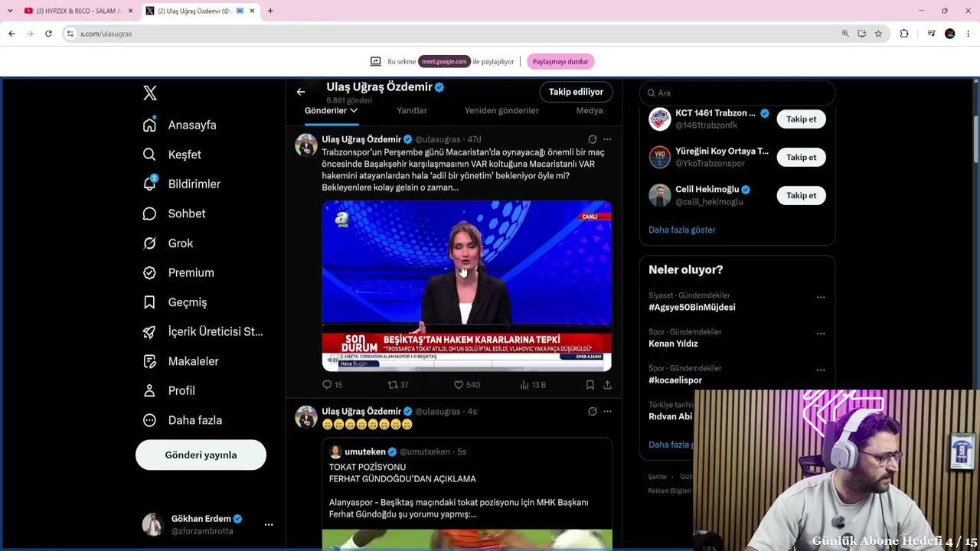Open Geçmiş bookmarks page
The height and width of the screenshot is (551, 980).
tap(175, 302)
